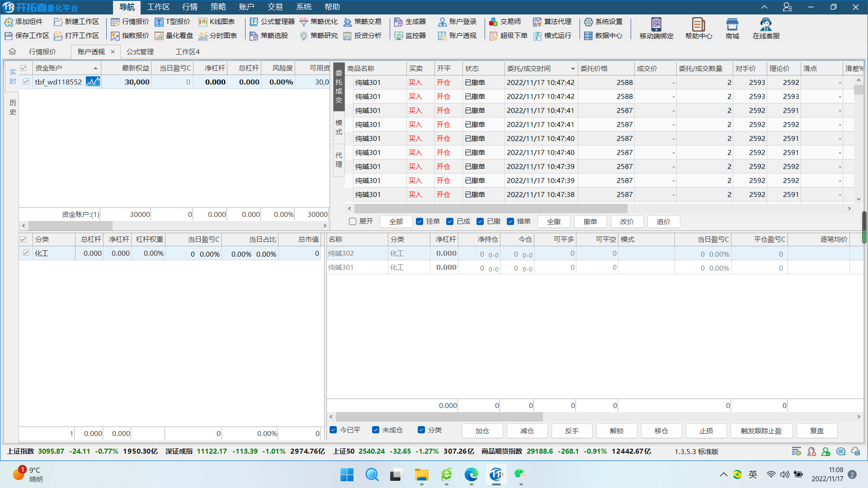Switch to the 公式管理 tab
868x488 pixels.
pos(140,52)
